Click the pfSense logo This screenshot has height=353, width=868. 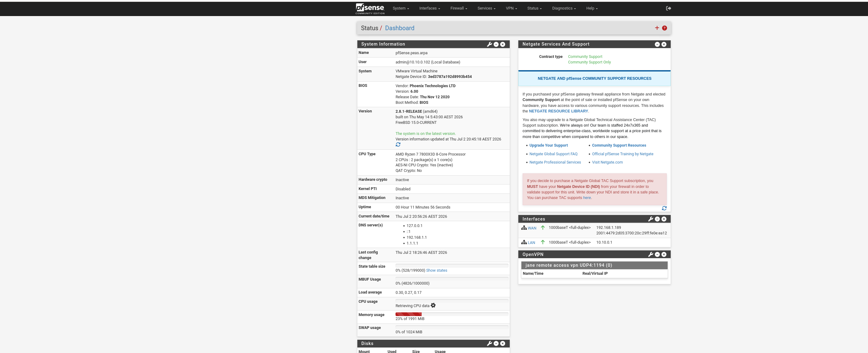pos(370,8)
